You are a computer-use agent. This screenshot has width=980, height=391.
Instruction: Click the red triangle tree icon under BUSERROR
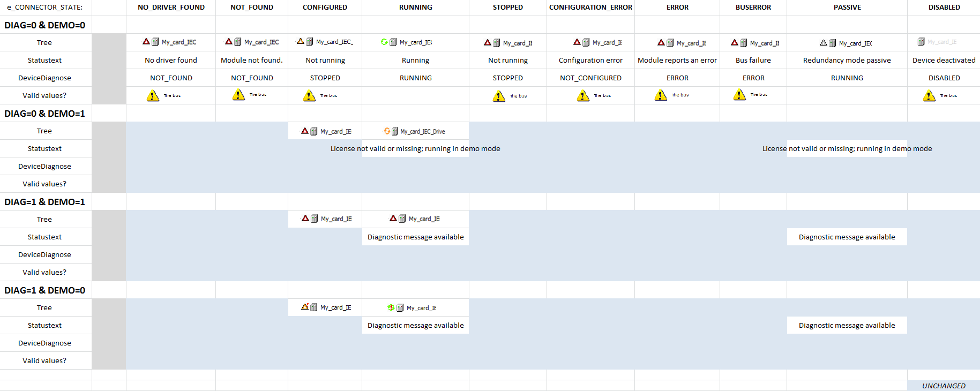[735, 42]
